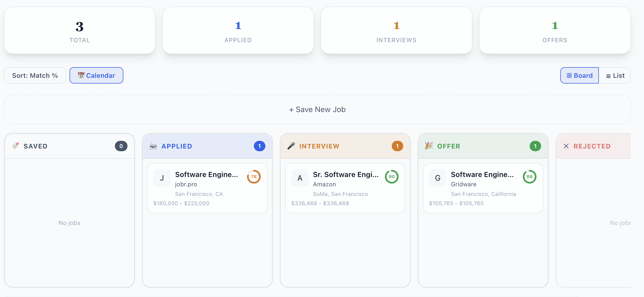Click the 78 match score ring
Image resolution: width=644 pixels, height=297 pixels.
pos(254,177)
